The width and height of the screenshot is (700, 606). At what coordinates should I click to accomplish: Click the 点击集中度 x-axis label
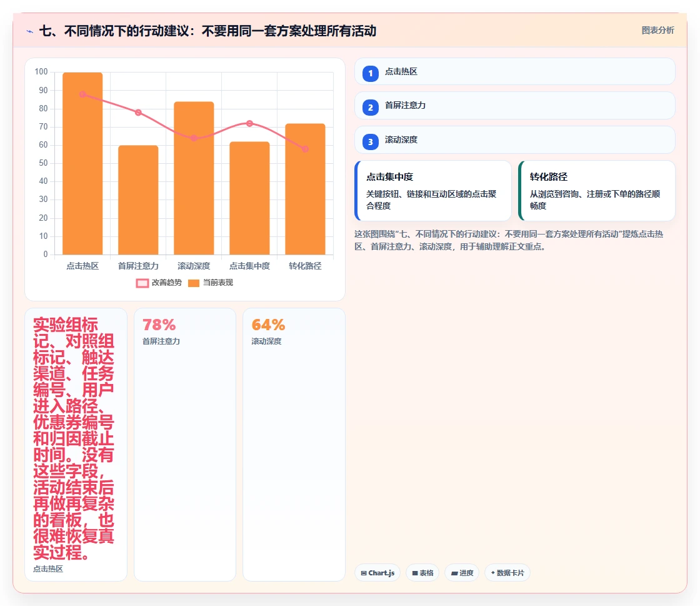click(249, 266)
